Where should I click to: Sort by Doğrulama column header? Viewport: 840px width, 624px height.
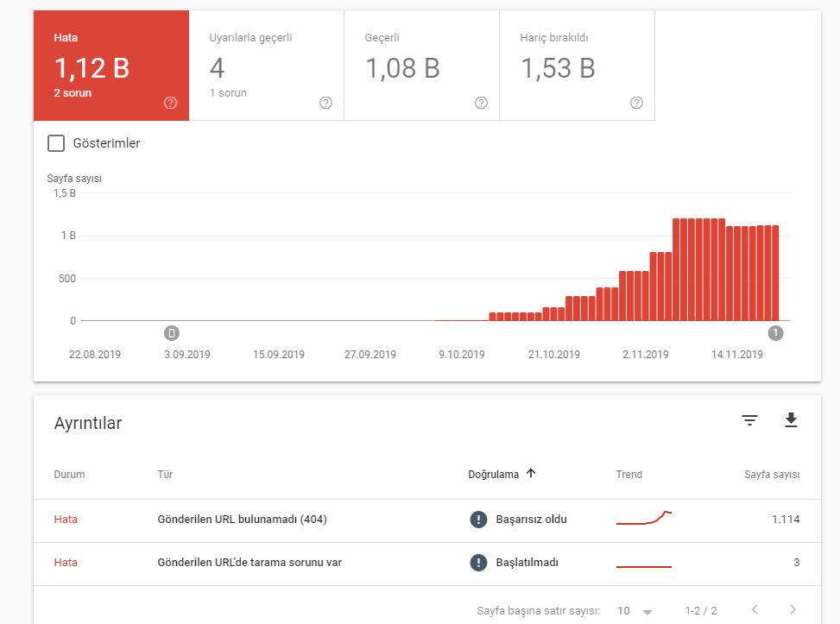502,474
